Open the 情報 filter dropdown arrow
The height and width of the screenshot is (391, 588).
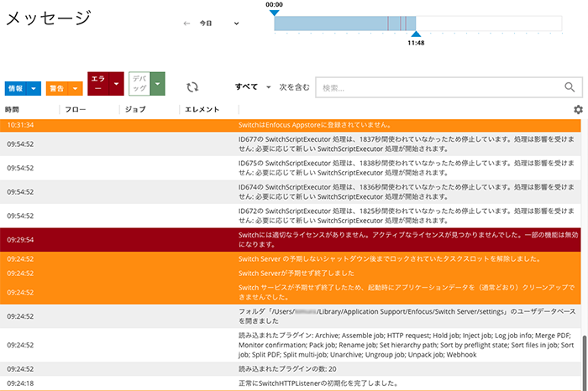coord(34,88)
